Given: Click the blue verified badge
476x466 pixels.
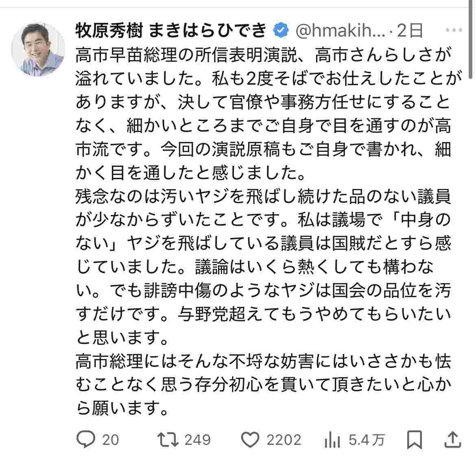Looking at the screenshot, I should coord(282,31).
